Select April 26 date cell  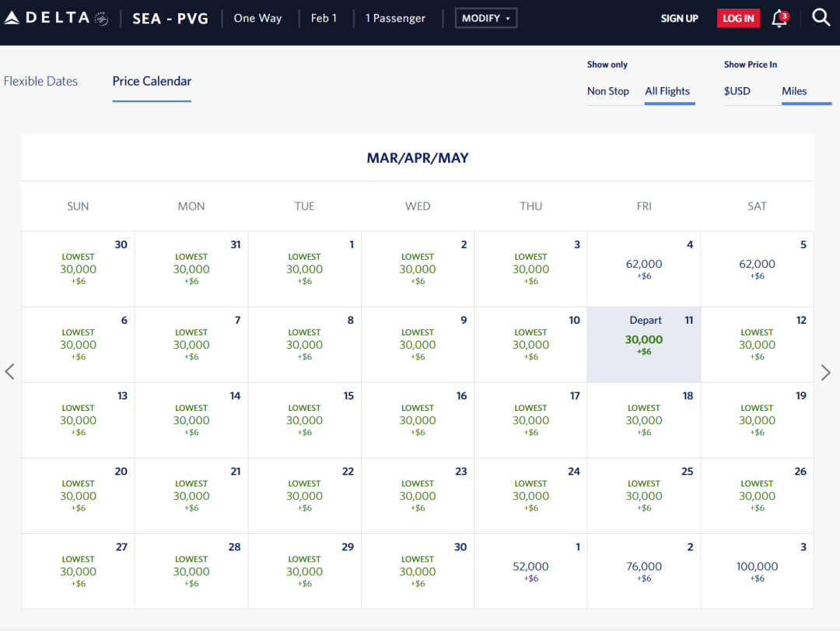[757, 496]
